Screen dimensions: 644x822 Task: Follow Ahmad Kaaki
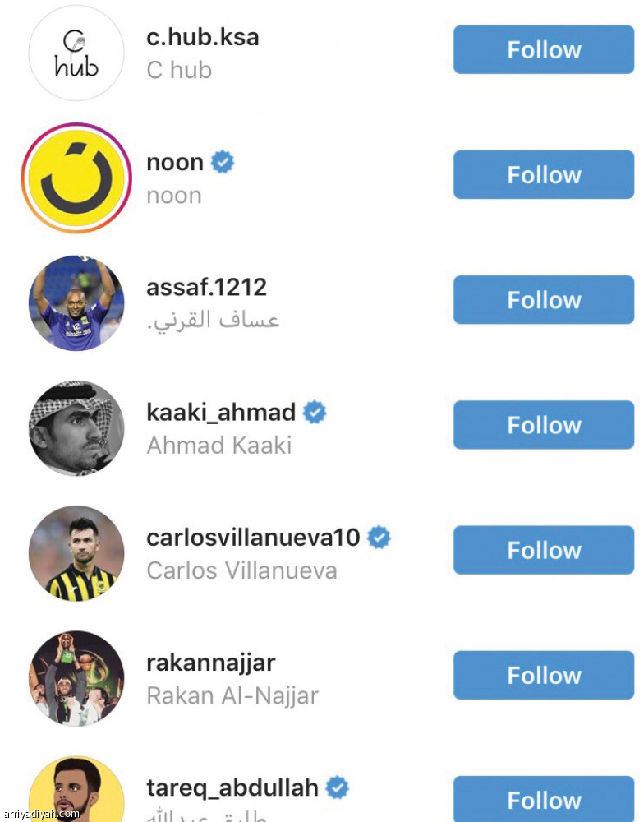[x=544, y=425]
